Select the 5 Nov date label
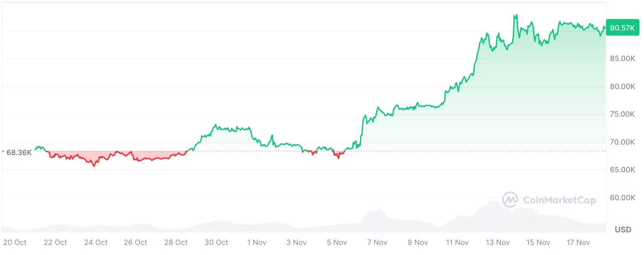Image resolution: width=644 pixels, height=255 pixels. pos(337,242)
